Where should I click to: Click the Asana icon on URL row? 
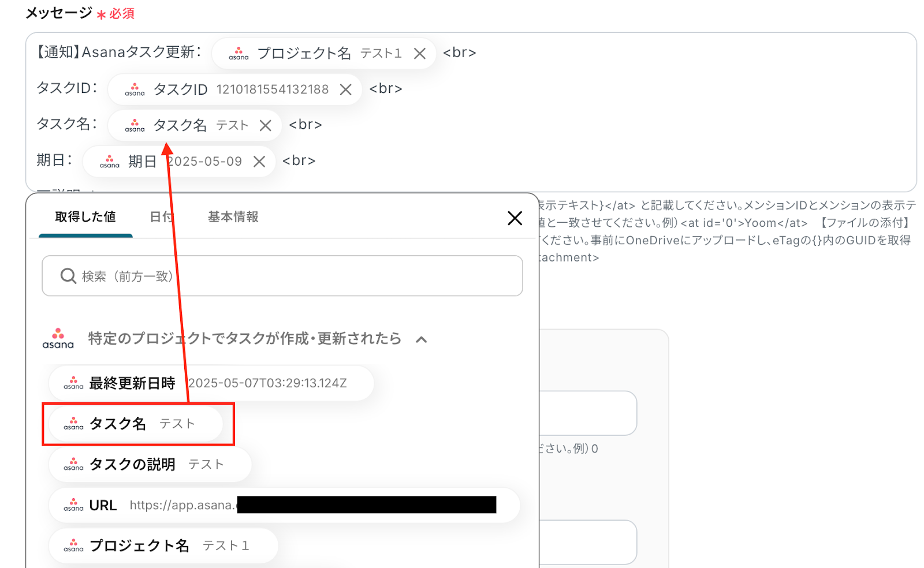coord(73,505)
